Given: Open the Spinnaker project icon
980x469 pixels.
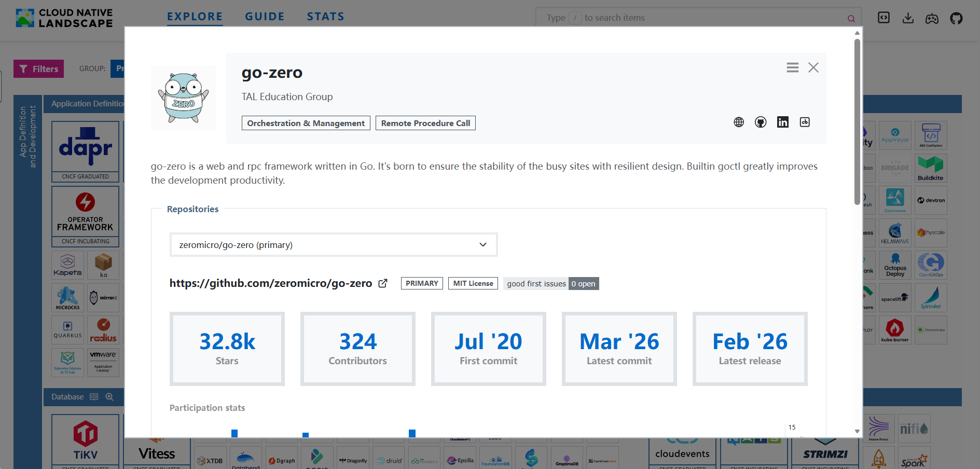Looking at the screenshot, I should click(x=931, y=298).
